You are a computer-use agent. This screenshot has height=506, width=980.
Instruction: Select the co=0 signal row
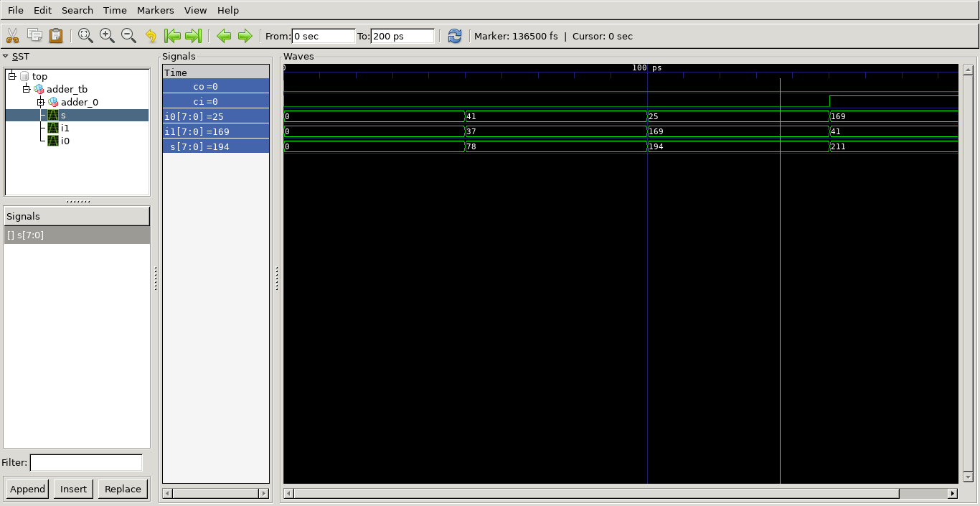tap(216, 86)
